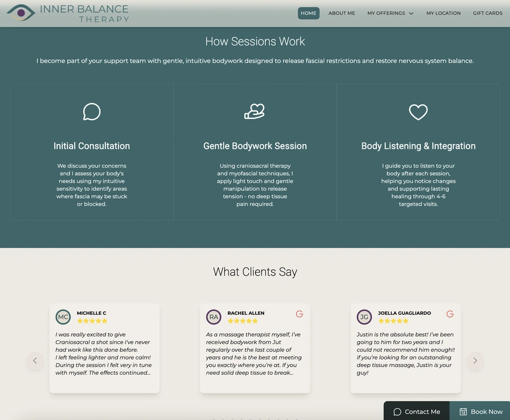This screenshot has width=510, height=420.
Task: Click the hands icon above Gentle Bodywork Session
Action: pyautogui.click(x=254, y=112)
